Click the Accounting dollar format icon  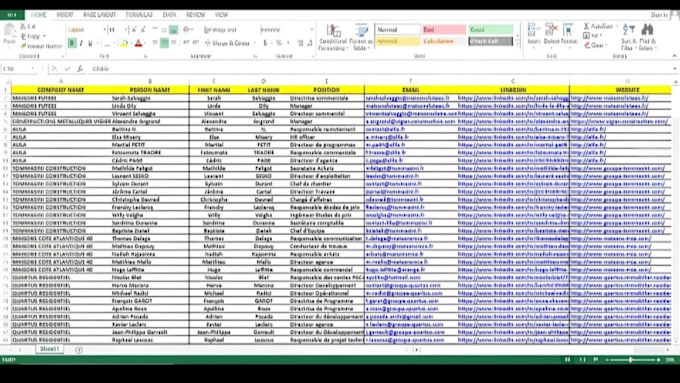265,43
